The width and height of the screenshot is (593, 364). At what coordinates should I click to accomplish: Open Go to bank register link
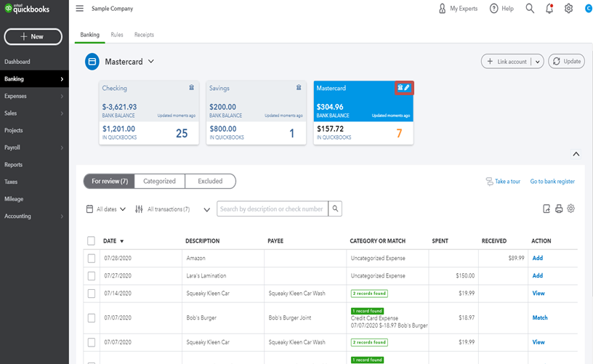[x=552, y=182]
